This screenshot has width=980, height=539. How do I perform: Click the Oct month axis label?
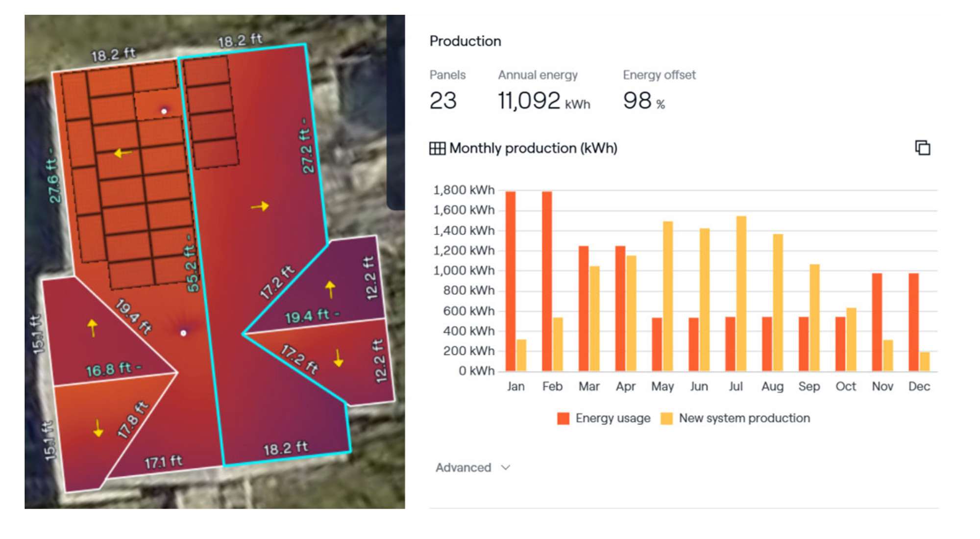point(846,386)
